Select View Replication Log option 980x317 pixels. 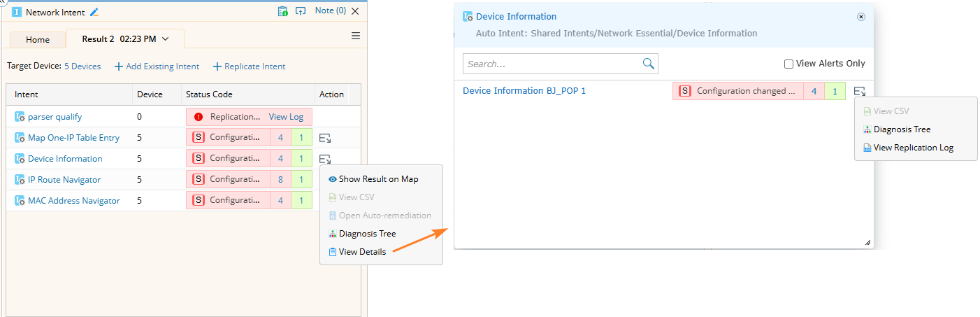click(913, 148)
